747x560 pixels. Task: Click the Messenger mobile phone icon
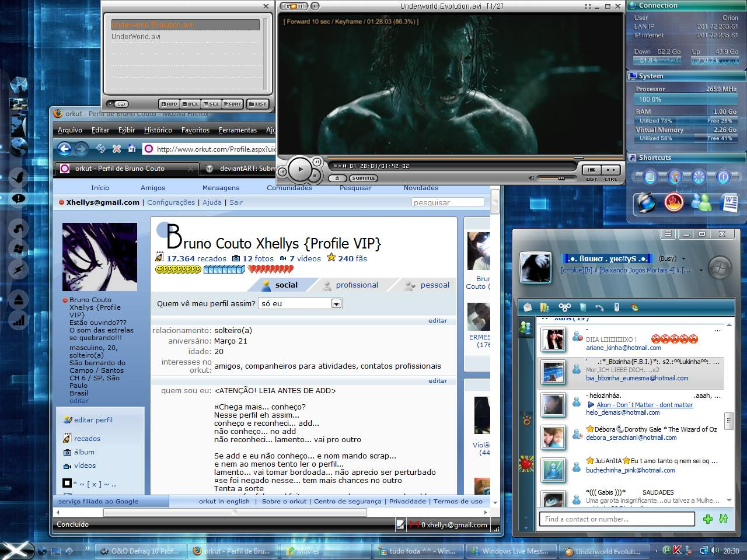(x=616, y=307)
